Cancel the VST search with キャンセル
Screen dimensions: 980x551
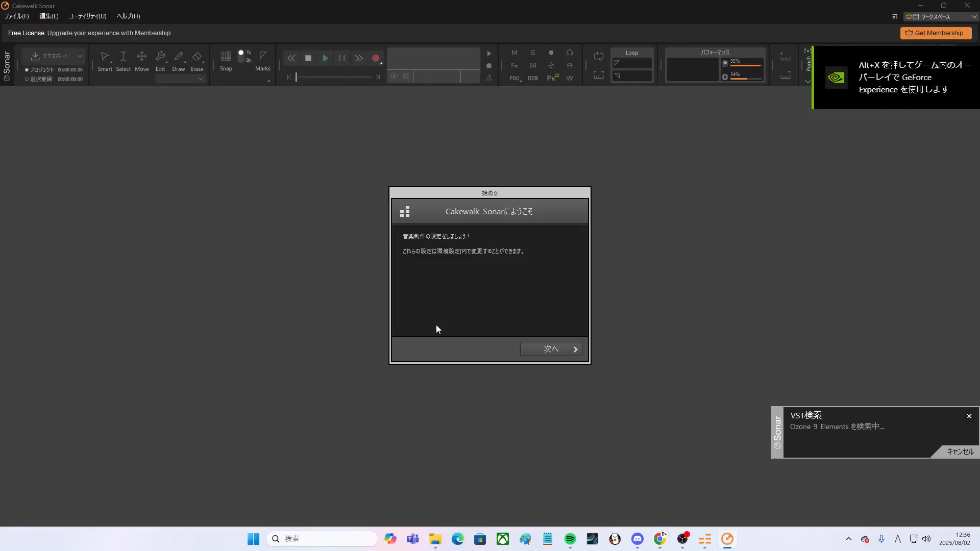pyautogui.click(x=960, y=452)
